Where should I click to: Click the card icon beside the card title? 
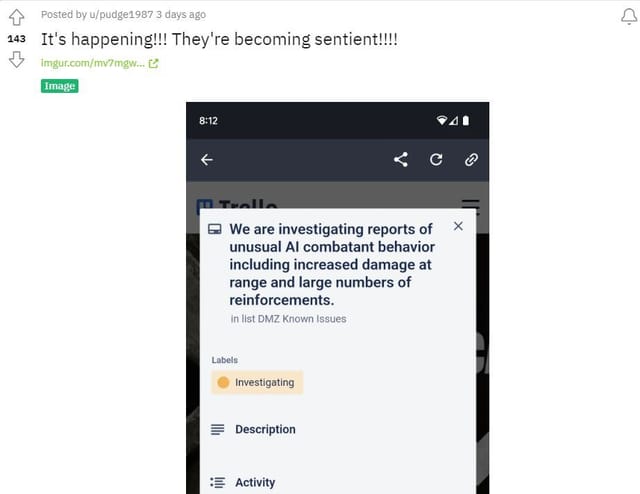(215, 229)
